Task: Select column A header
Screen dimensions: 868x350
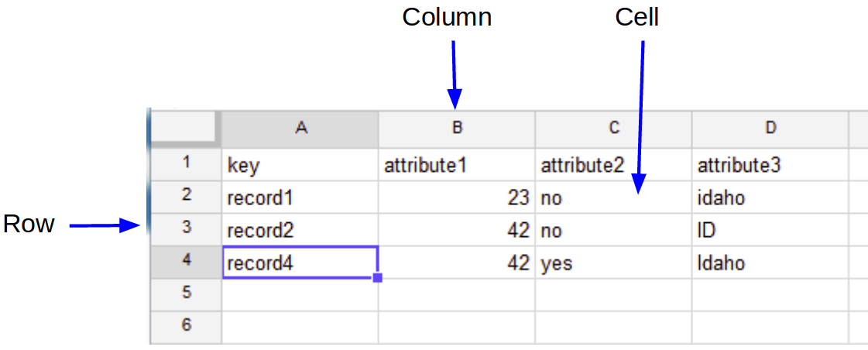Action: pyautogui.click(x=300, y=129)
